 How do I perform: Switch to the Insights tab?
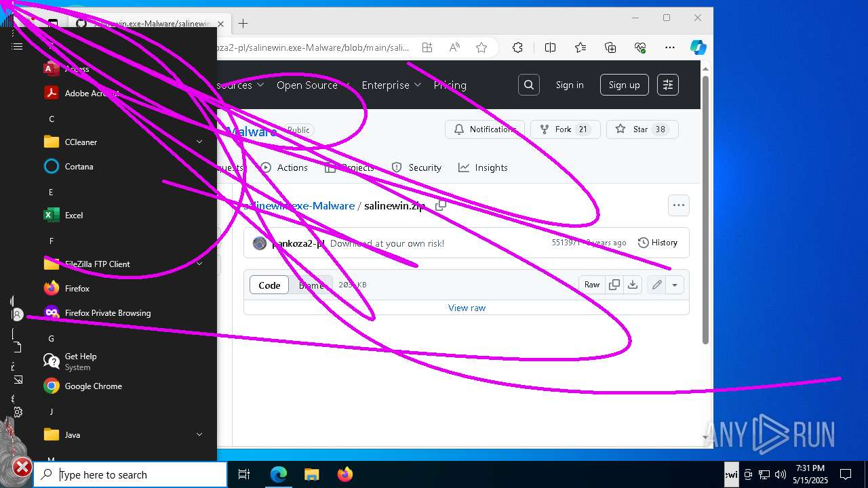(x=483, y=167)
